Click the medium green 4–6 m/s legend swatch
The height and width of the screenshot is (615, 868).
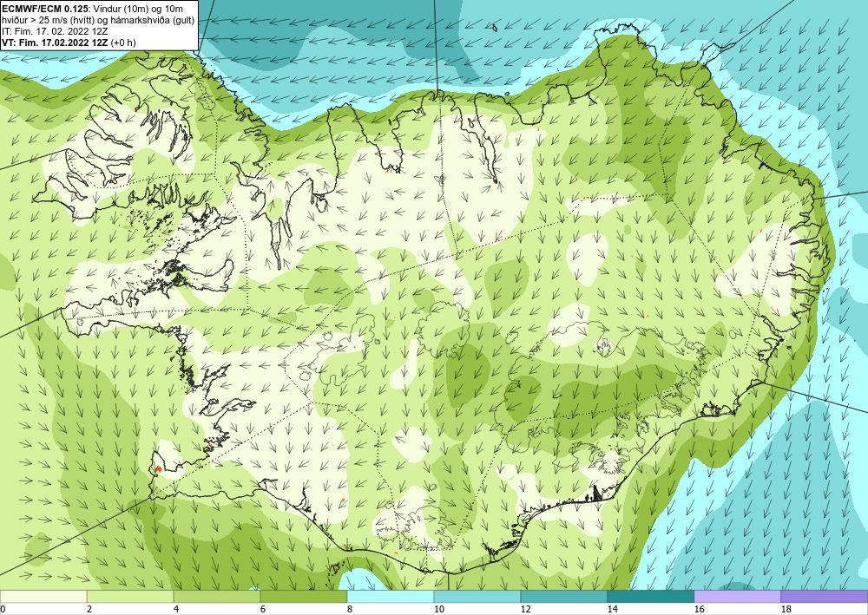(217, 597)
